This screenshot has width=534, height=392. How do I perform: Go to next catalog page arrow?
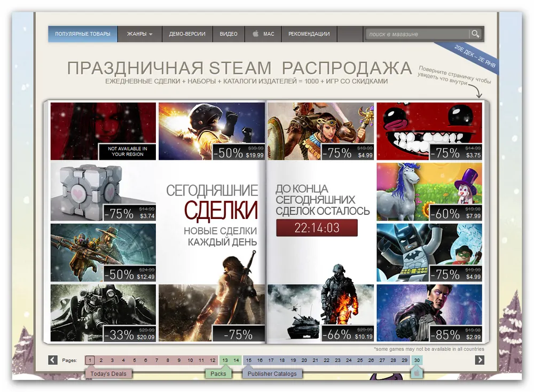pos(480,360)
